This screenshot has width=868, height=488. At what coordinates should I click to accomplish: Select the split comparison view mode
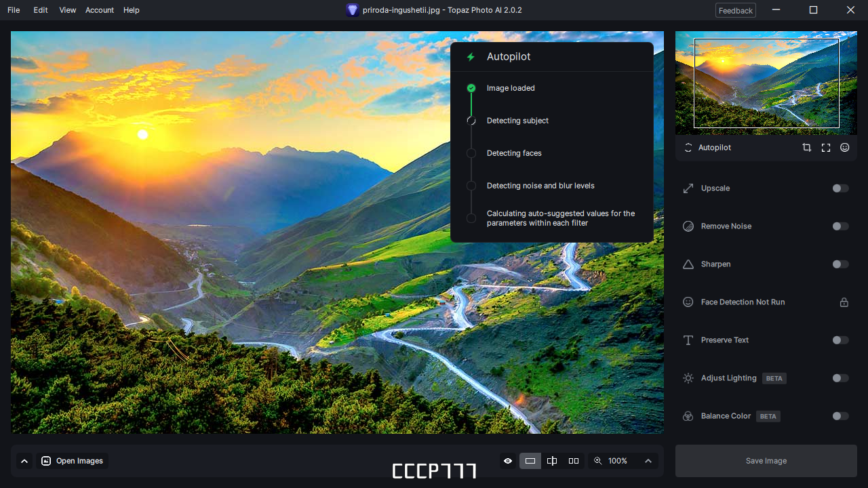[x=551, y=460]
